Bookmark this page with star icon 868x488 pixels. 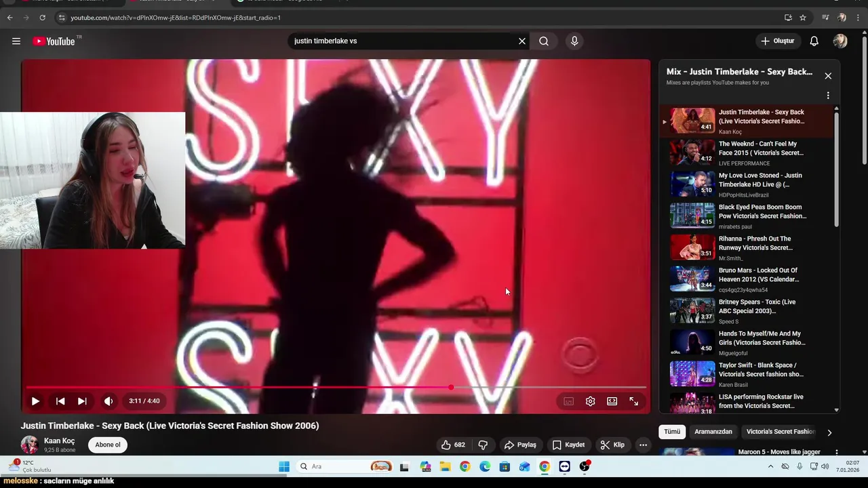click(x=803, y=18)
